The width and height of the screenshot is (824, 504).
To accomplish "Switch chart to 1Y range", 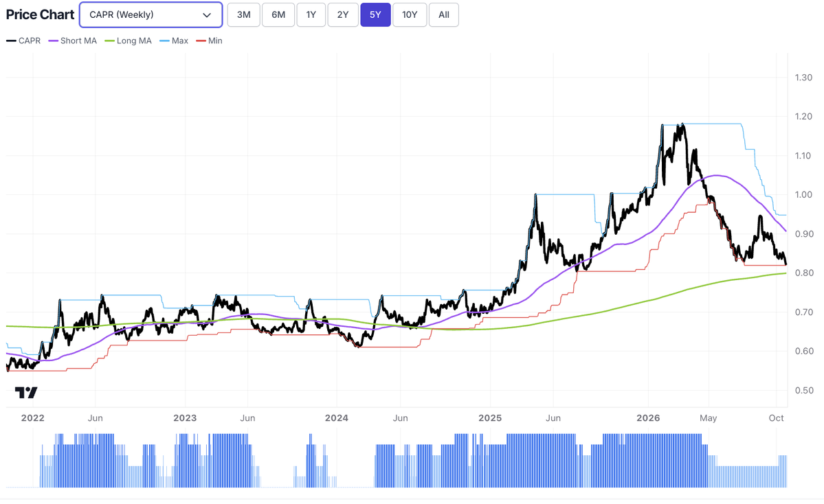I will [x=311, y=14].
